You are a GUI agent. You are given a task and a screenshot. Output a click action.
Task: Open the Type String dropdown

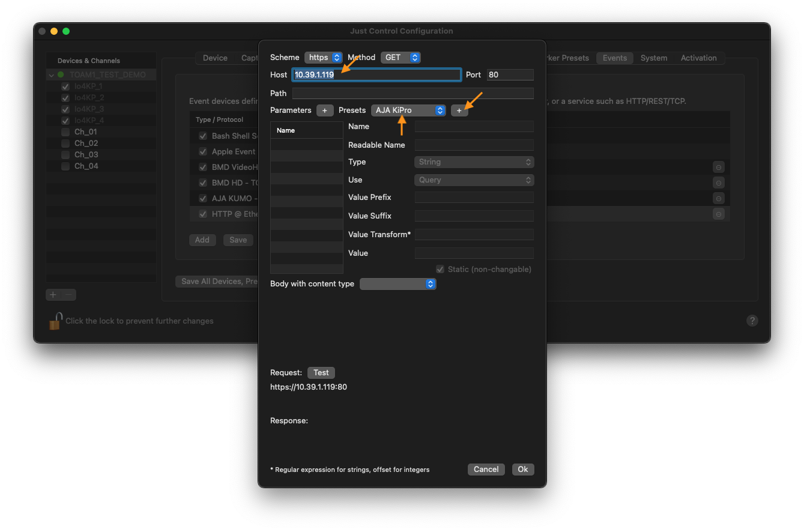pyautogui.click(x=474, y=162)
